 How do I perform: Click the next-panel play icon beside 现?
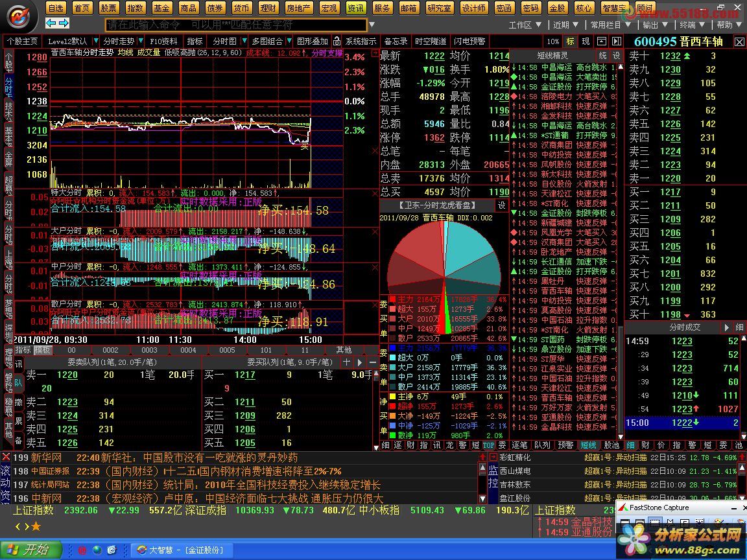coord(616,41)
